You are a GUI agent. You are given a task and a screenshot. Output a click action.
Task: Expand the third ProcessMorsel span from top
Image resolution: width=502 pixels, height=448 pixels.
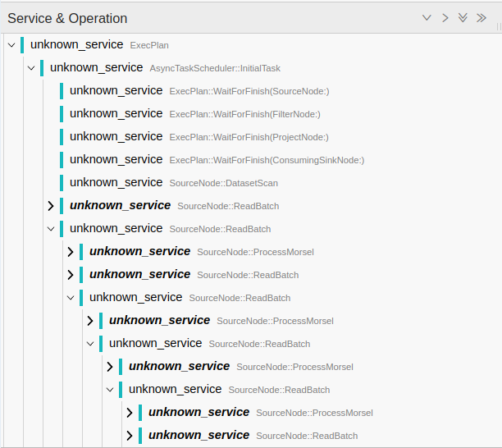110,367
